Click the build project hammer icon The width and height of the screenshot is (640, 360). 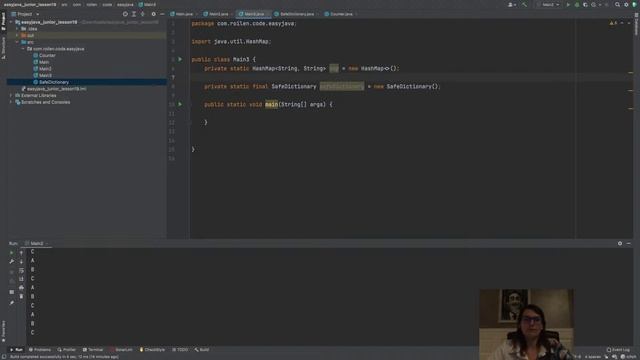click(x=524, y=4)
